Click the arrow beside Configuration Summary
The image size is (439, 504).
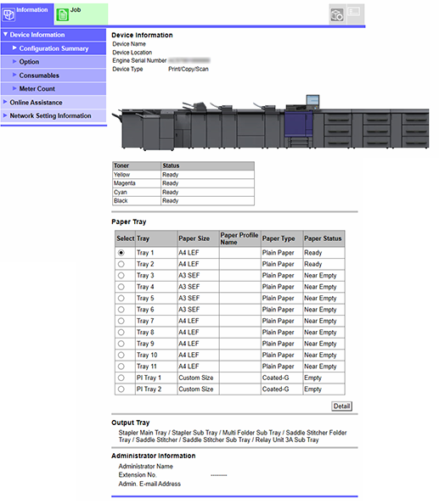(14, 48)
